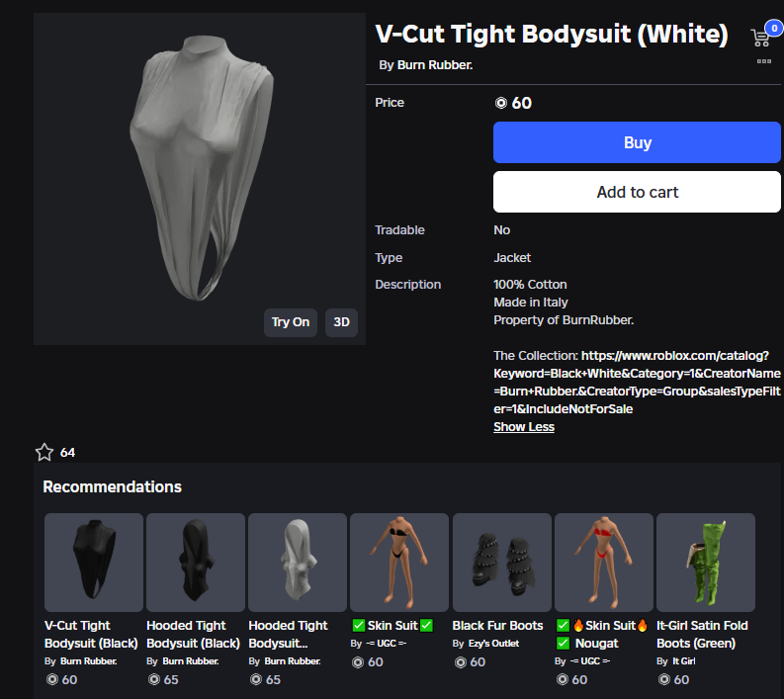Image resolution: width=784 pixels, height=699 pixels.
Task: Switch preview to 3D view
Action: click(341, 322)
